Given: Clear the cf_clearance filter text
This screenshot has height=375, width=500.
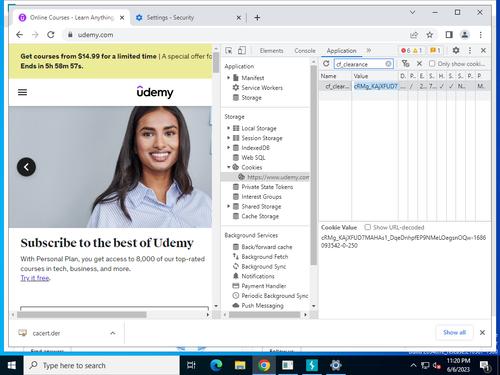Looking at the screenshot, I should (388, 64).
